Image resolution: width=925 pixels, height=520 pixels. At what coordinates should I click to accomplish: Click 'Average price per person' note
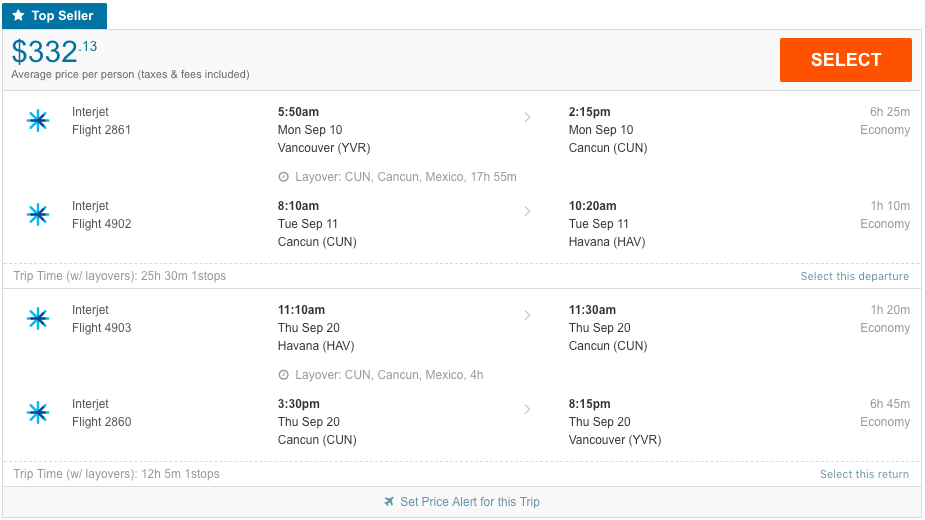pos(130,74)
